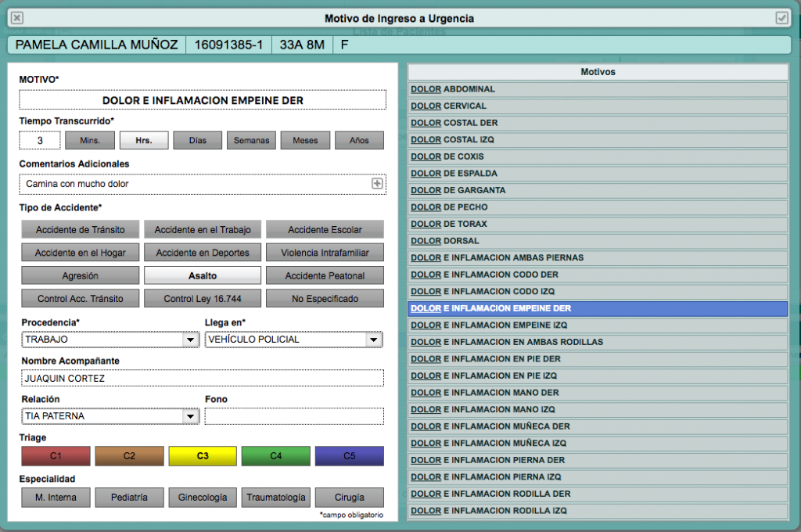Select DOLOR CERVICAL from Motivos list
Viewport: 801px width, 532px height.
[x=598, y=106]
